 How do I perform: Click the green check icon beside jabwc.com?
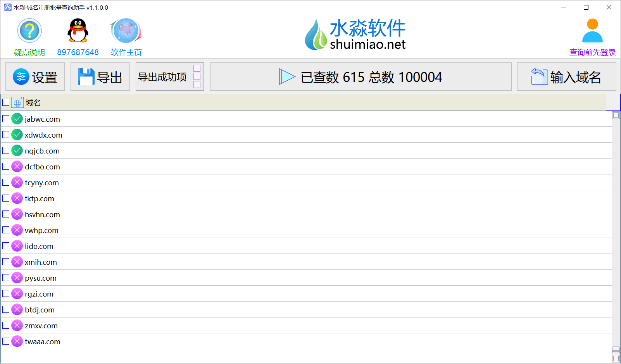pos(17,119)
